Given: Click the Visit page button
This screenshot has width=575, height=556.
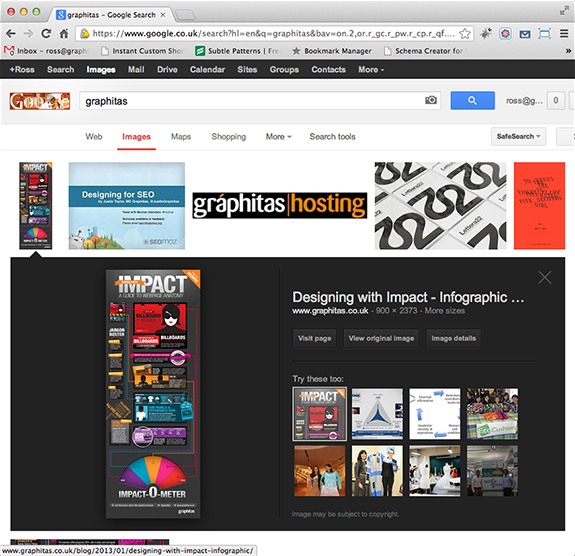Looking at the screenshot, I should click(314, 338).
